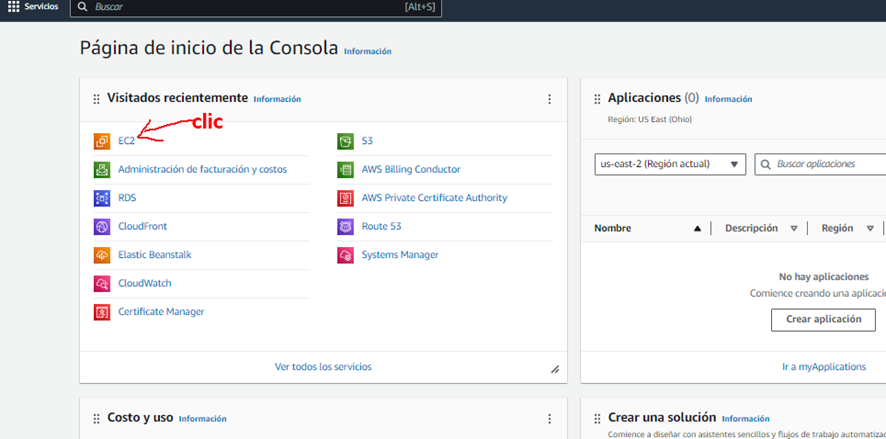Sort by the Descripción column arrow
886x439 pixels.
click(x=794, y=229)
